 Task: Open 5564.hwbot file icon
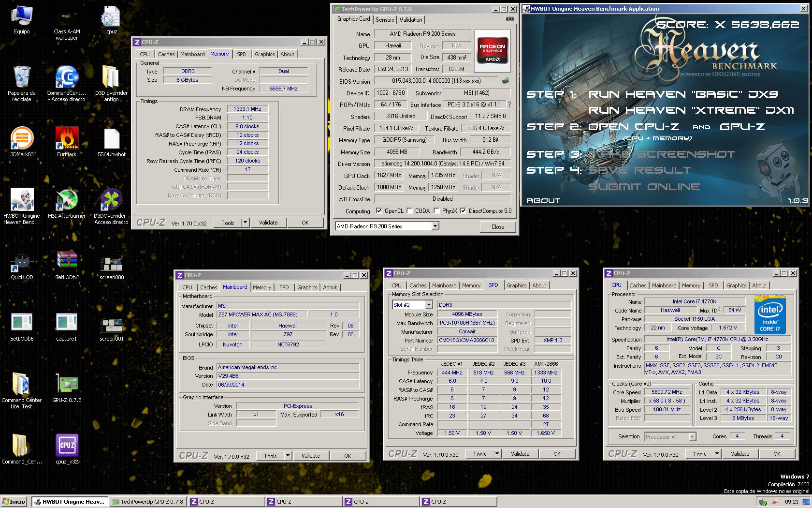click(x=112, y=142)
